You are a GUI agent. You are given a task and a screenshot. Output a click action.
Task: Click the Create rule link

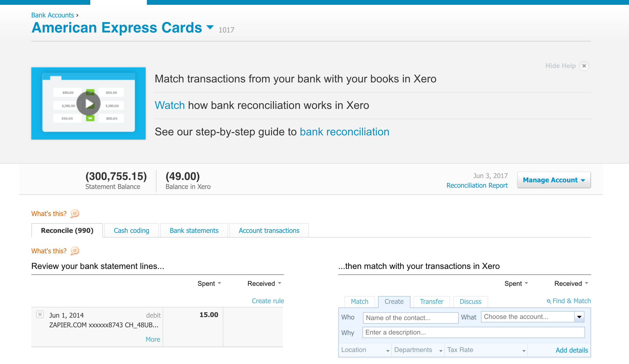(268, 301)
